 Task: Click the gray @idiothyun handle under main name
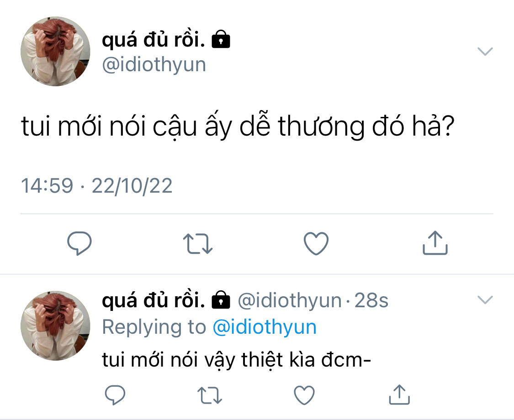click(x=154, y=65)
